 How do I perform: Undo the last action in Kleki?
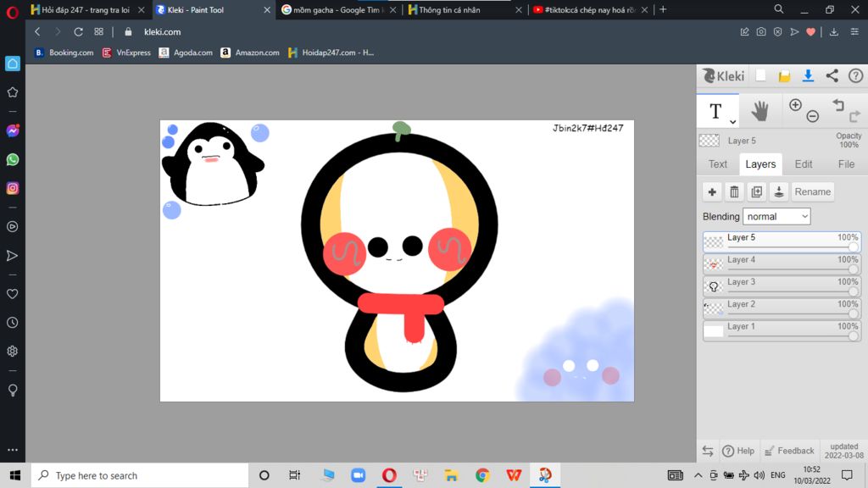click(x=838, y=104)
